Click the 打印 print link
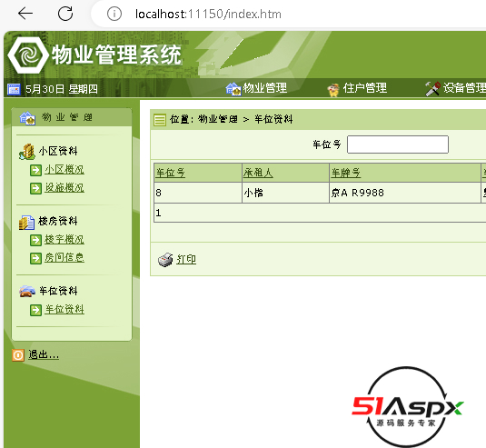The image size is (486, 448). [186, 259]
